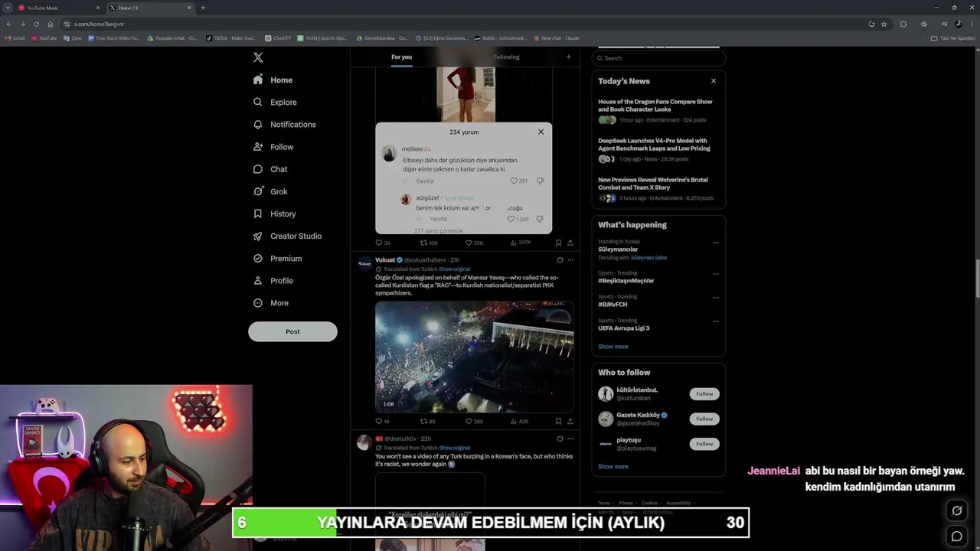The width and height of the screenshot is (980, 551).
Task: Select the Home / X browser tab
Action: [150, 8]
